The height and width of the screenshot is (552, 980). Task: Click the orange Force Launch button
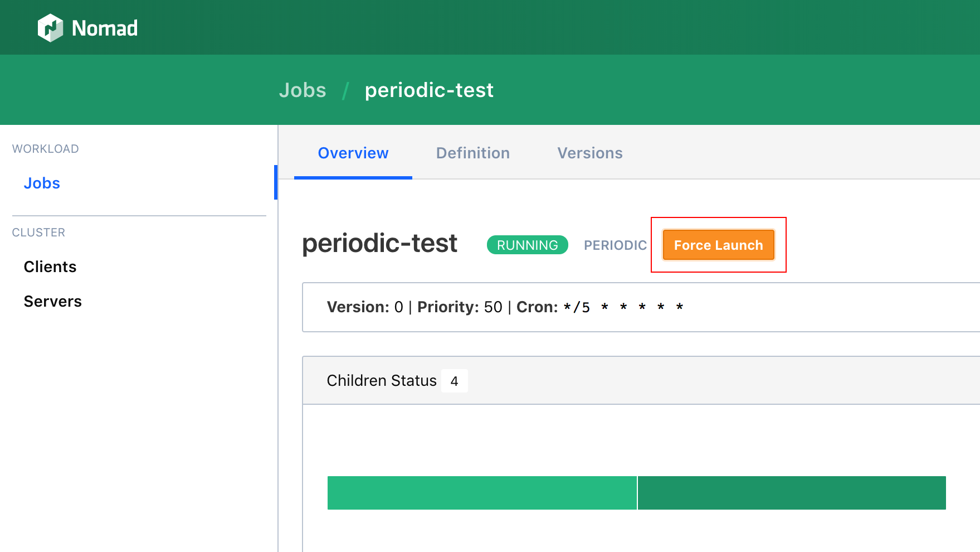[719, 245]
